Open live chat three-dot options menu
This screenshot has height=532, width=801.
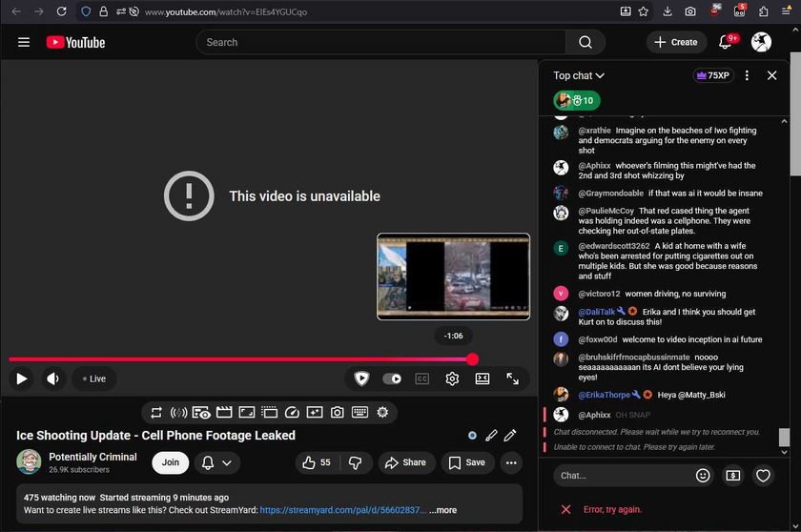pyautogui.click(x=747, y=75)
